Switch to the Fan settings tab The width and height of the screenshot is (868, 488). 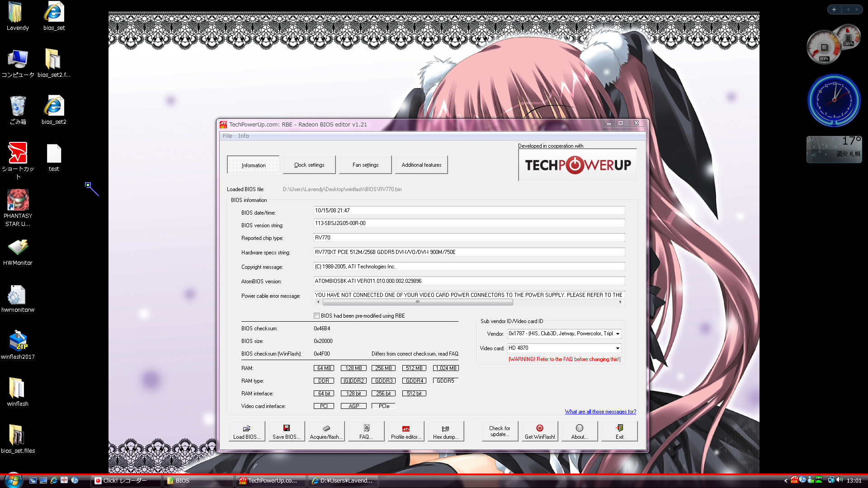point(365,165)
